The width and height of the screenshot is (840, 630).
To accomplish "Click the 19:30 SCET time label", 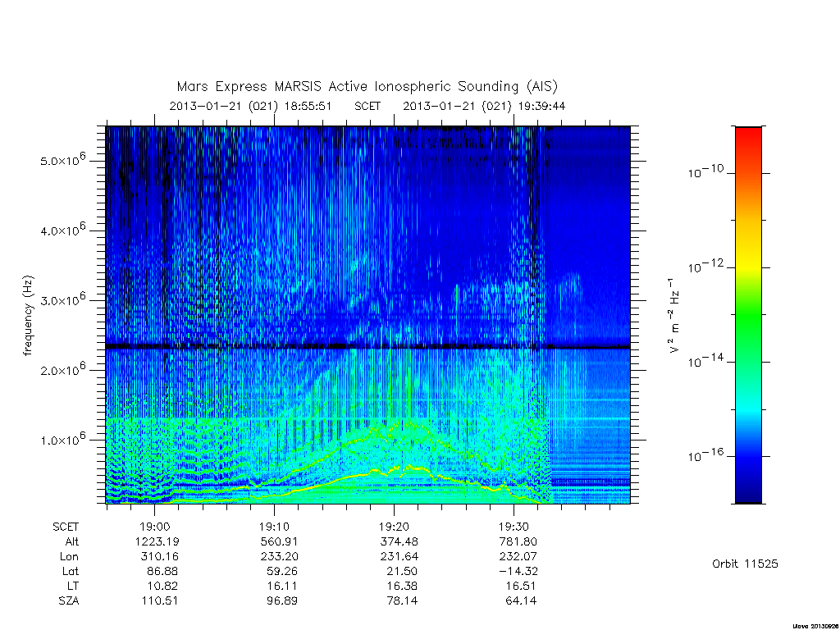I will [x=514, y=527].
